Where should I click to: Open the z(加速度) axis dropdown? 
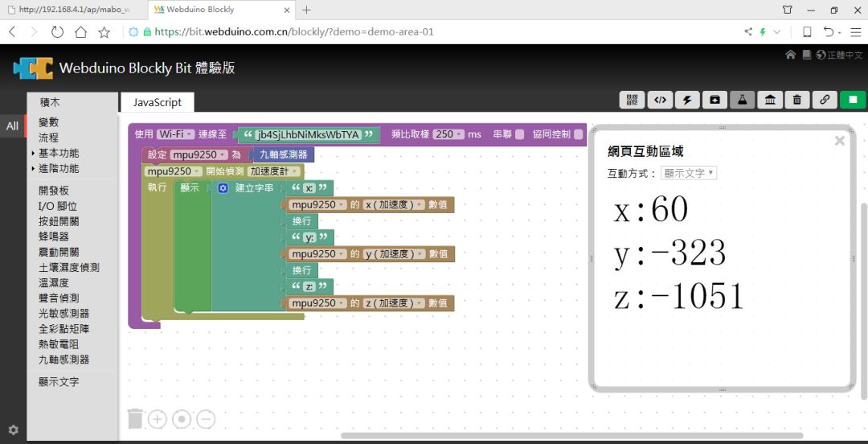point(394,303)
